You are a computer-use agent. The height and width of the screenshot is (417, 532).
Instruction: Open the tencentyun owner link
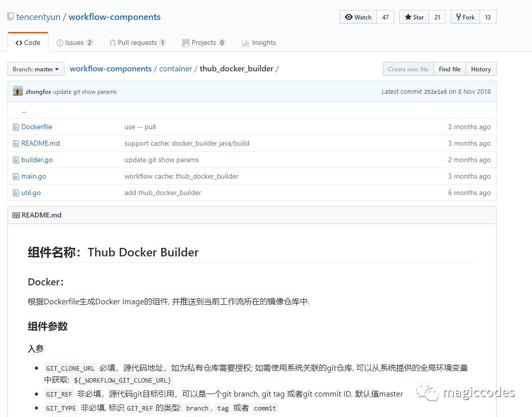[38, 17]
